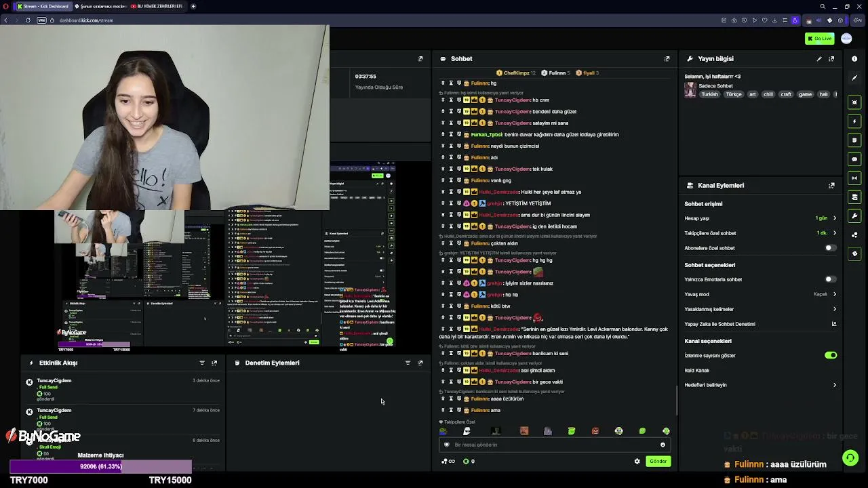Expand Takipçilere özel sohbet duration

(x=760, y=233)
